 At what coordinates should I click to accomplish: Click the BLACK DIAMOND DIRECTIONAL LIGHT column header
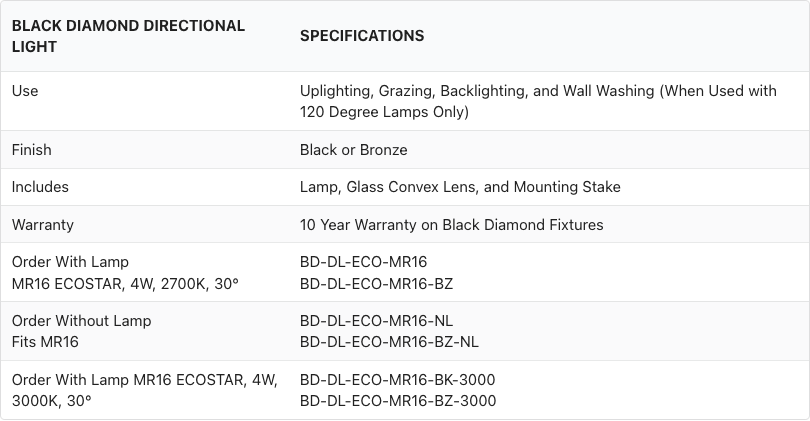(x=128, y=36)
